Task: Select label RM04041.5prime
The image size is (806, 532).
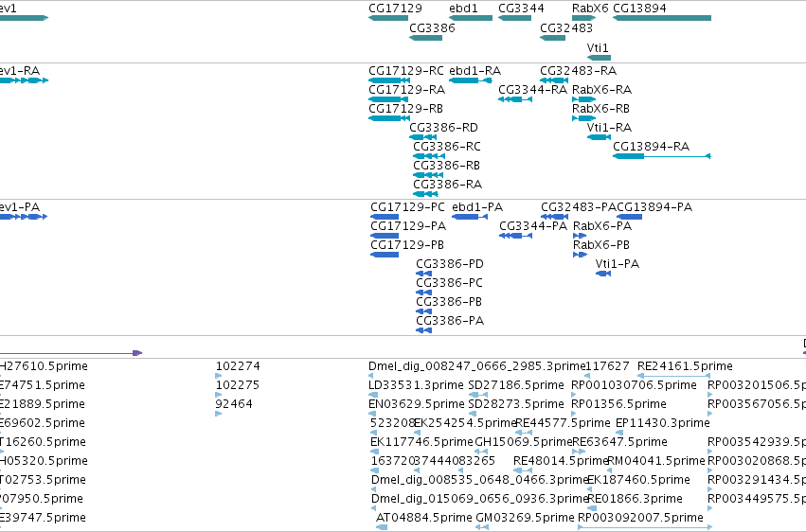Action: click(x=656, y=461)
